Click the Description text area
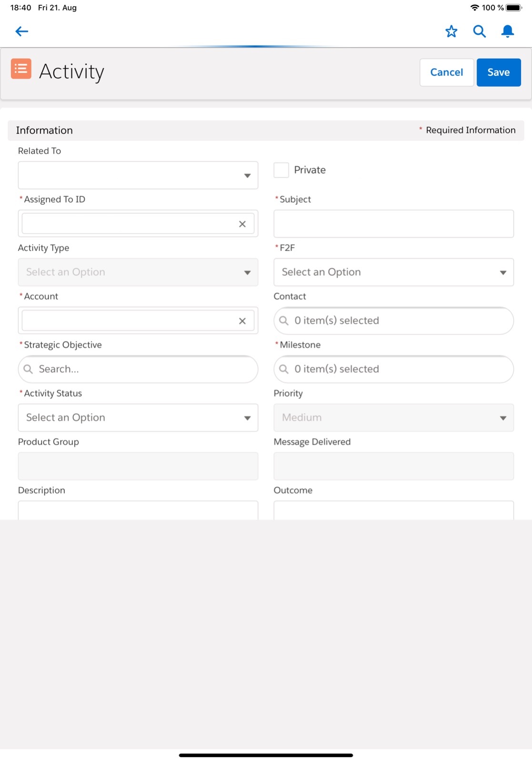Viewport: 532px width, 762px height. click(138, 510)
